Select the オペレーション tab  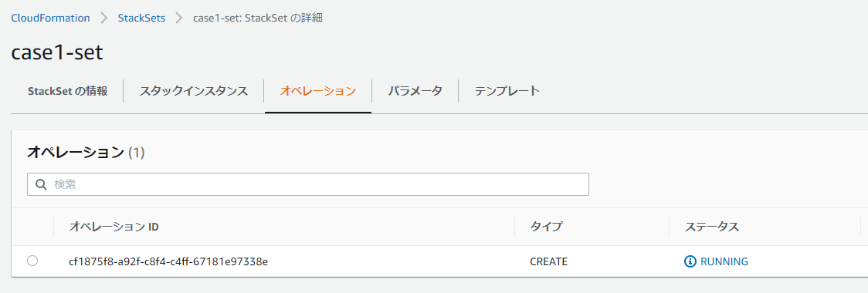click(x=317, y=91)
